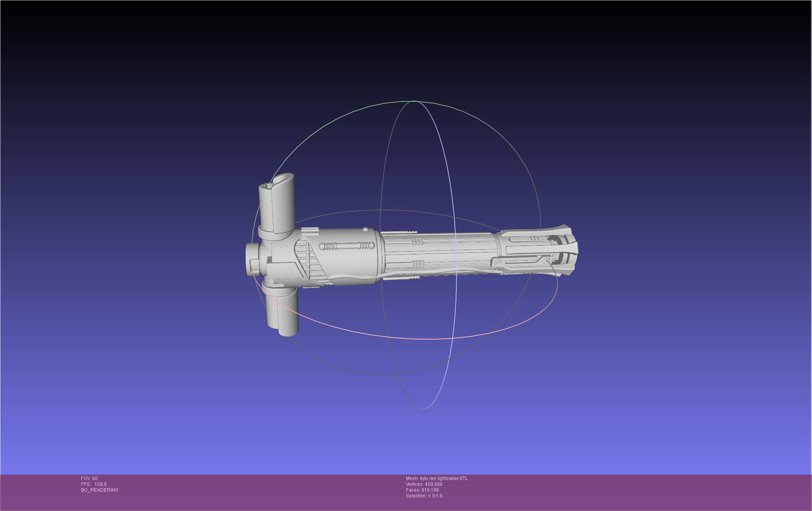Select the FPS: 109.9 readout
The width and height of the screenshot is (812, 511).
[x=94, y=484]
